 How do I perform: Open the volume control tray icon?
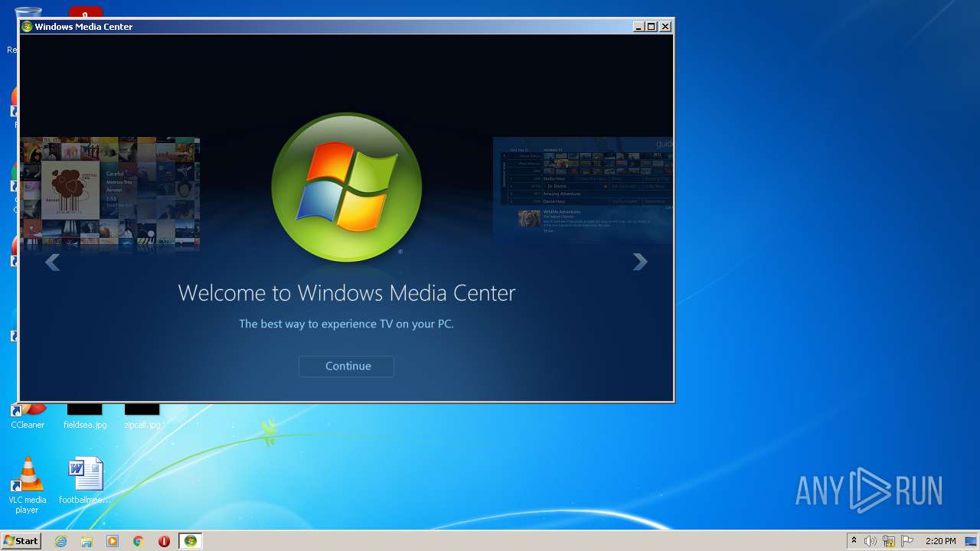click(871, 541)
